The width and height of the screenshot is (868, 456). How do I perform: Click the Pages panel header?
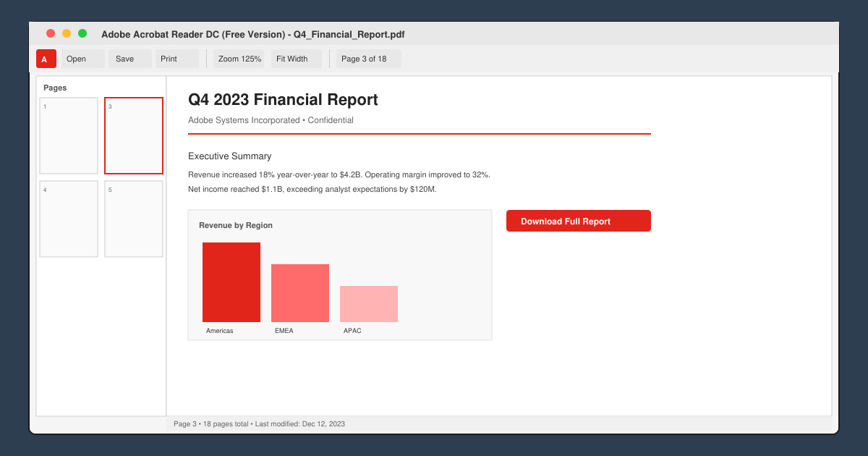coord(55,88)
